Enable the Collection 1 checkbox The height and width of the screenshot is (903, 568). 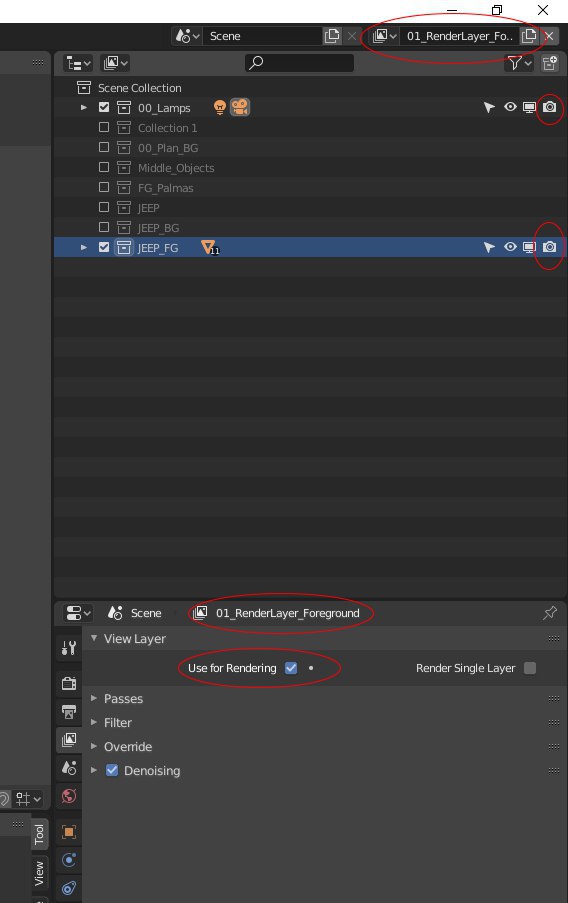(x=104, y=127)
